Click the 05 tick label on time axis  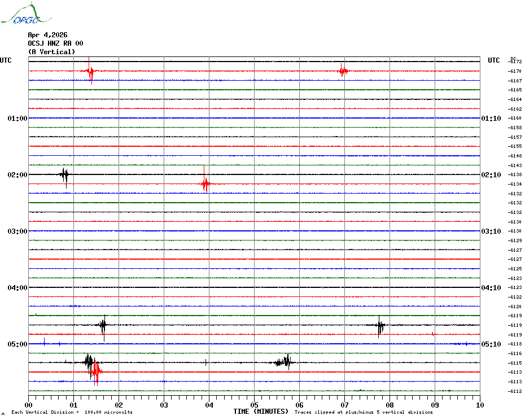coord(254,405)
